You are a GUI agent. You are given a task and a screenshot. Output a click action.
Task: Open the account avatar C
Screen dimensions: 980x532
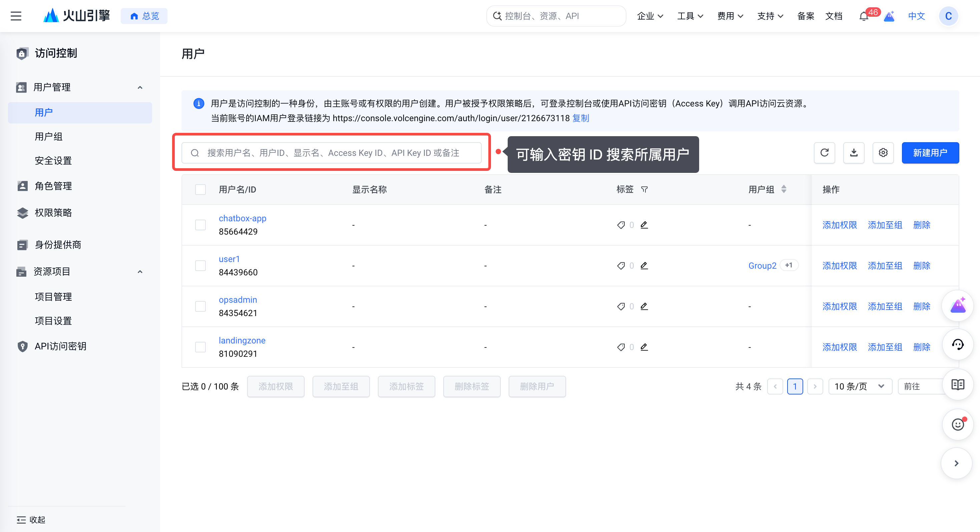pos(948,16)
